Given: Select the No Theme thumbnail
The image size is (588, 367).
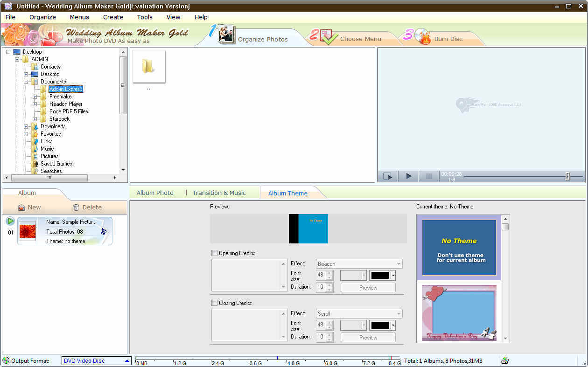Looking at the screenshot, I should pyautogui.click(x=459, y=247).
